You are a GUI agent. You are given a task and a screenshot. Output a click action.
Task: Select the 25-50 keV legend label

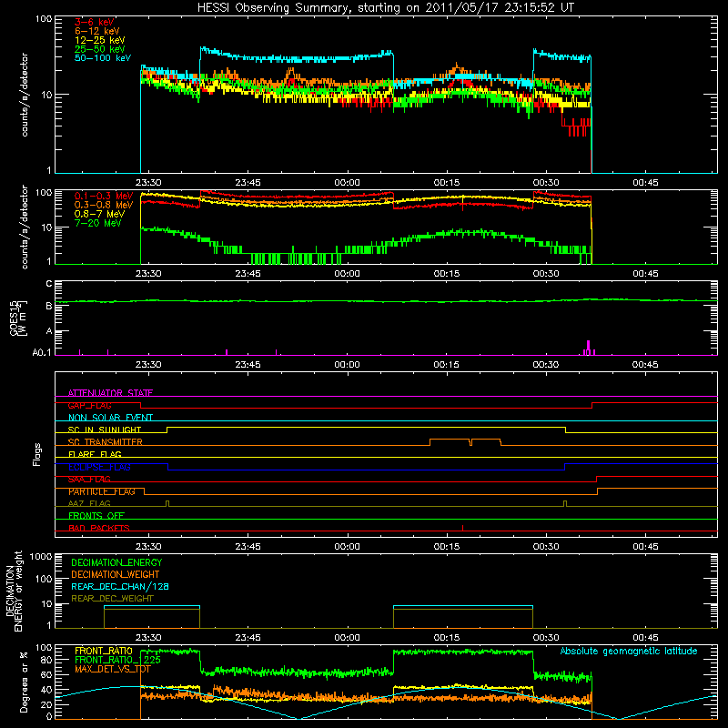coord(100,49)
